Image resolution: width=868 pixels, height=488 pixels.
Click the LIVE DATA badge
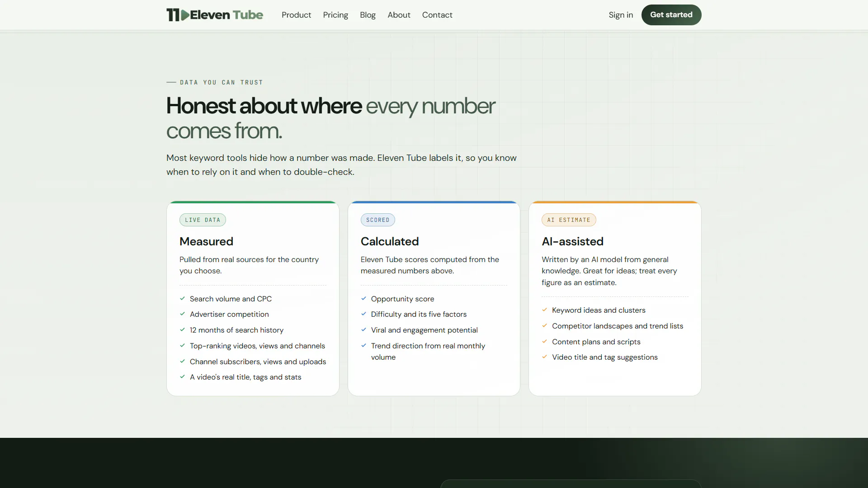point(203,220)
